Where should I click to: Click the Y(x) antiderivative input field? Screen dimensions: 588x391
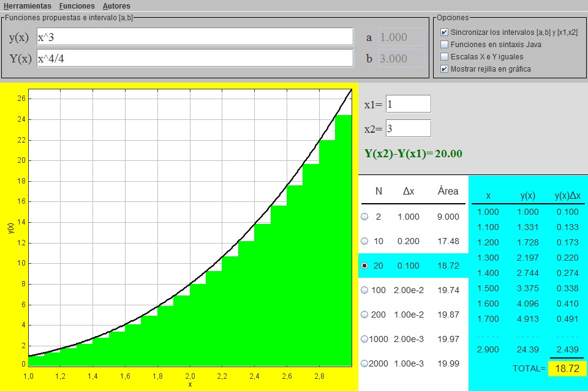click(x=195, y=58)
